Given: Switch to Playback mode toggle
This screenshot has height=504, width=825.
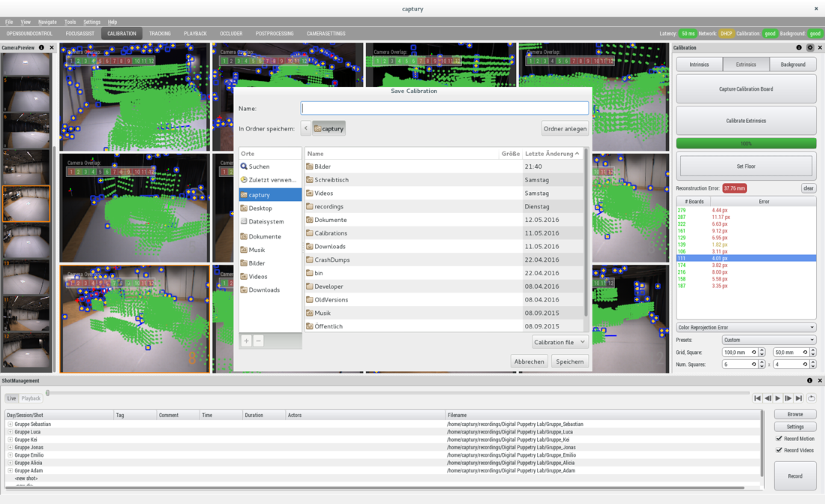Looking at the screenshot, I should (31, 398).
